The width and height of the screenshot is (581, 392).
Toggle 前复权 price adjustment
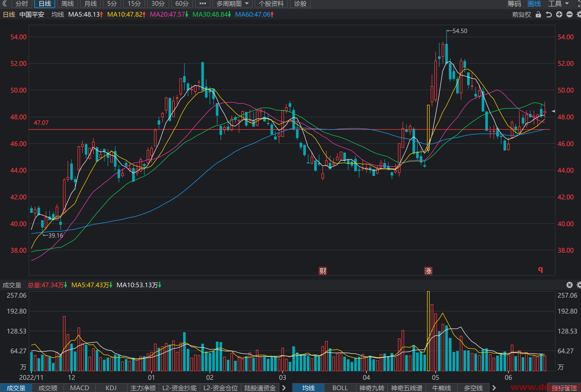[521, 15]
